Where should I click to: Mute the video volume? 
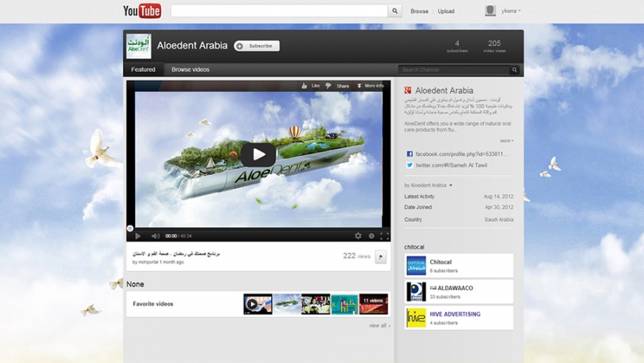[155, 236]
